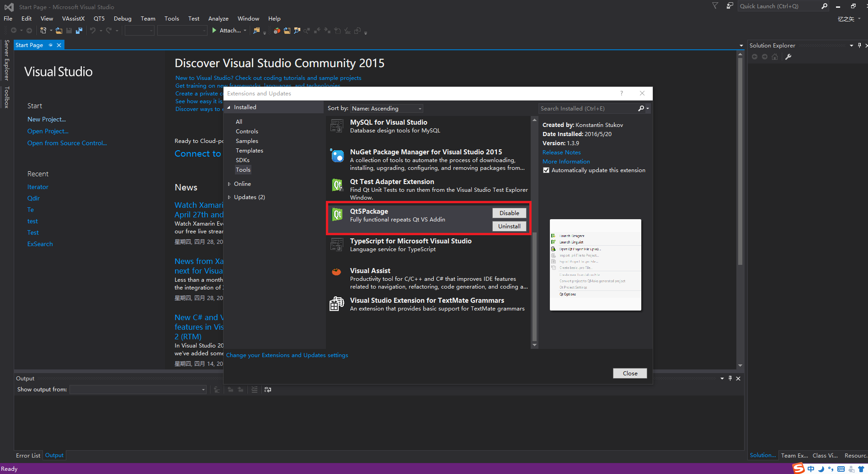
Task: Click the Solution Explorer home icon
Action: click(775, 57)
